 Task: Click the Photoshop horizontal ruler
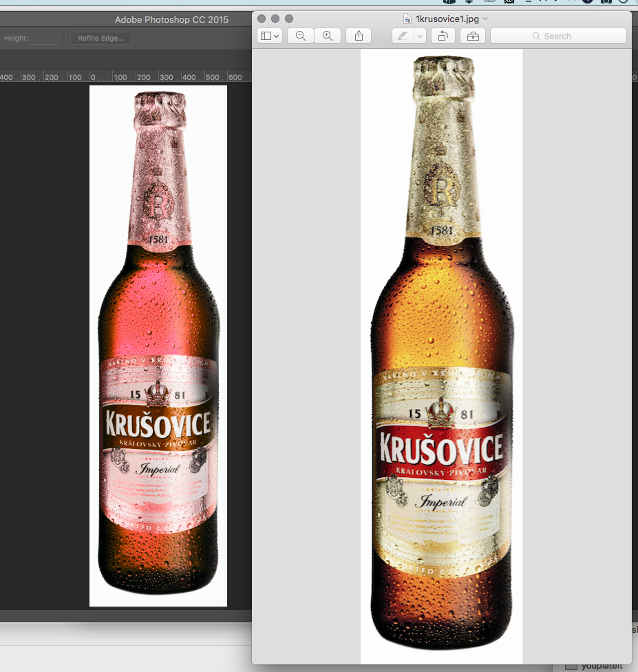125,76
